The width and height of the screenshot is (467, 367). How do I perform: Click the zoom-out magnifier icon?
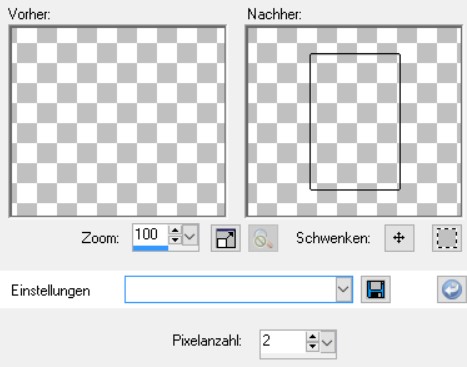click(x=263, y=238)
